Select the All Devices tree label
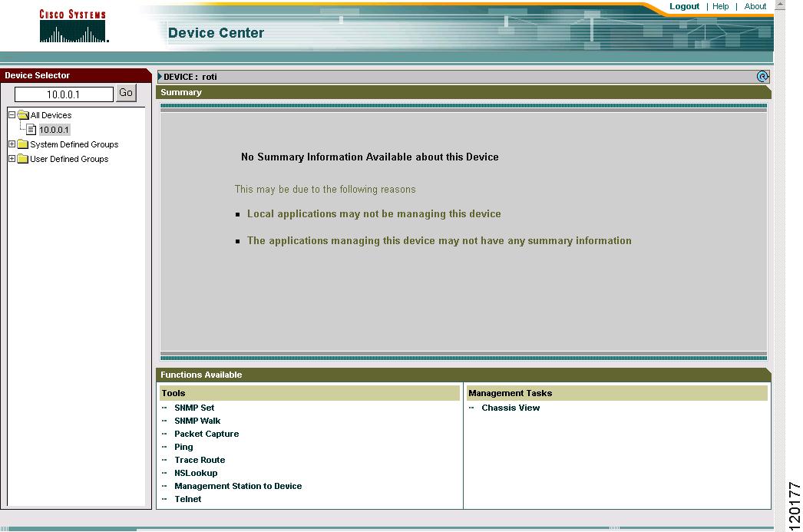Image resolution: width=803 pixels, height=532 pixels. tap(51, 115)
